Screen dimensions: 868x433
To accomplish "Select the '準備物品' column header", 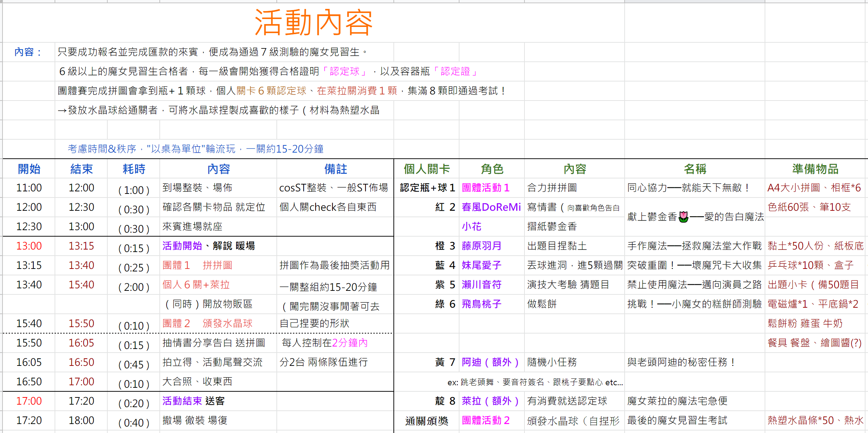I will pos(815,169).
